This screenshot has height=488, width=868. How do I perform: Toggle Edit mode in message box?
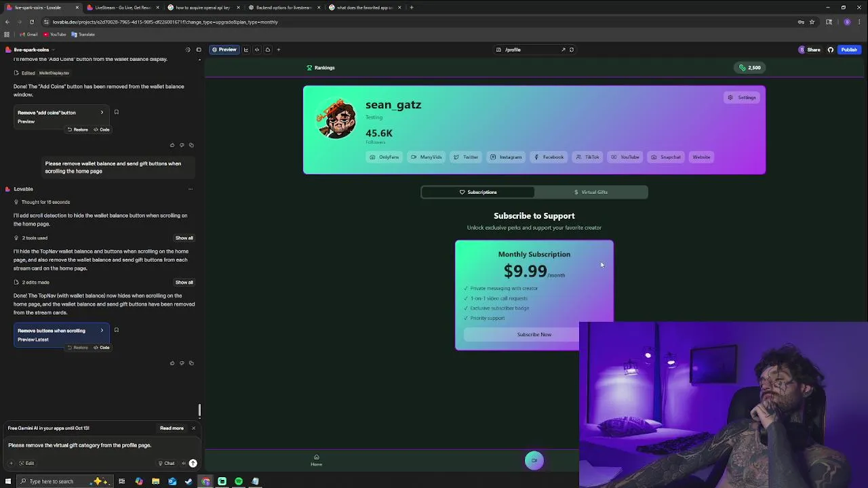pos(26,463)
